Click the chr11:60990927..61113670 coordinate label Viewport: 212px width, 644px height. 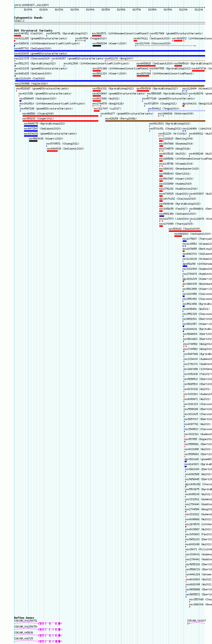(x=31, y=5)
